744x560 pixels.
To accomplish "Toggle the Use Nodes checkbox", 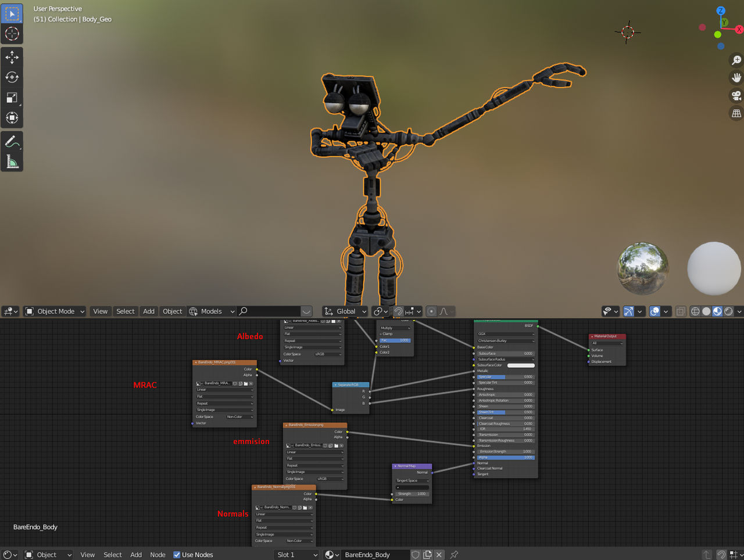I will pos(176,555).
